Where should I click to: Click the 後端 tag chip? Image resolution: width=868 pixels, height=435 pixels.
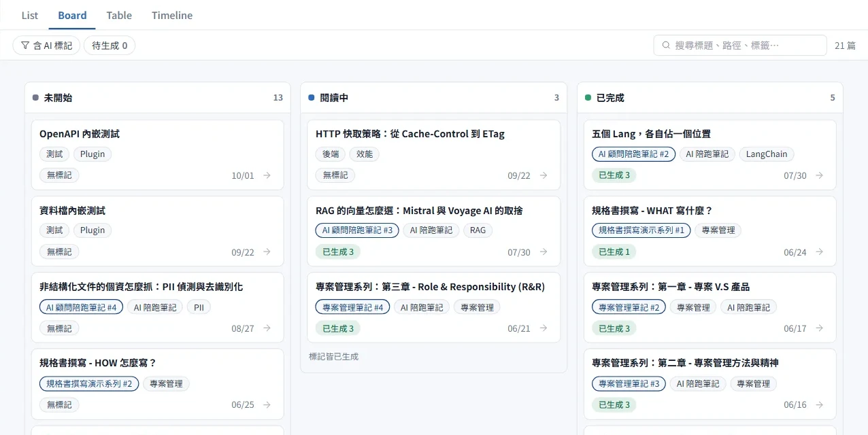(x=331, y=154)
